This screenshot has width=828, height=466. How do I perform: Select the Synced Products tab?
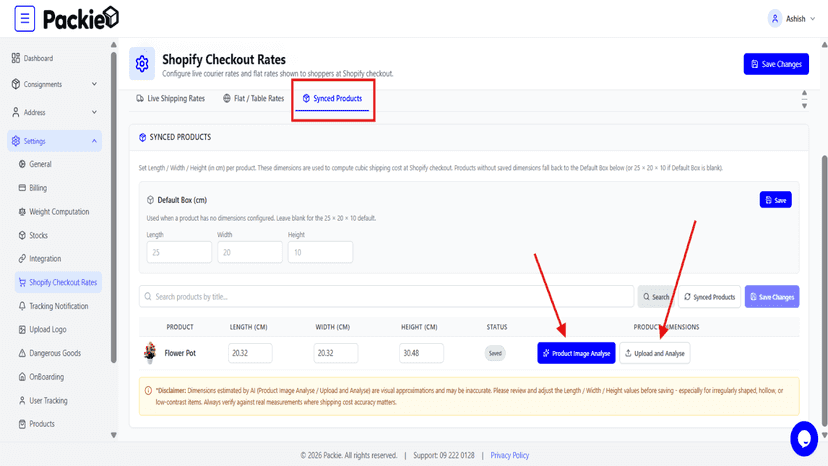[332, 99]
